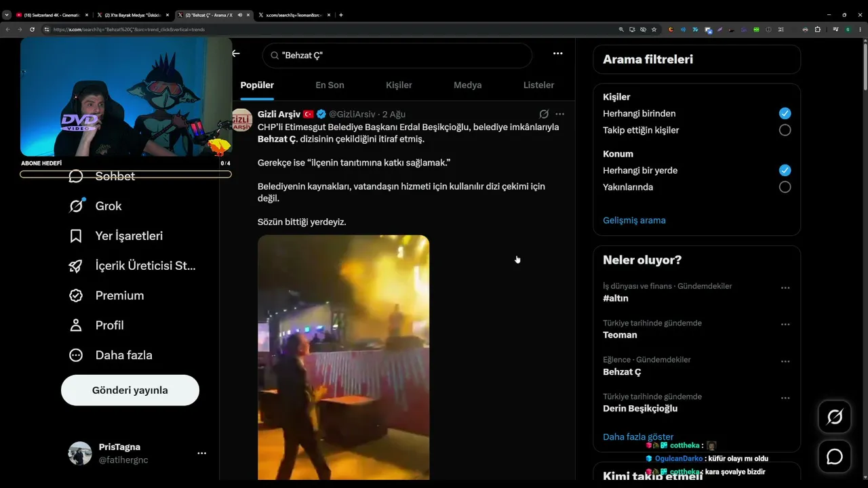Open the floating messages chat button
This screenshot has width=868, height=488.
835,457
